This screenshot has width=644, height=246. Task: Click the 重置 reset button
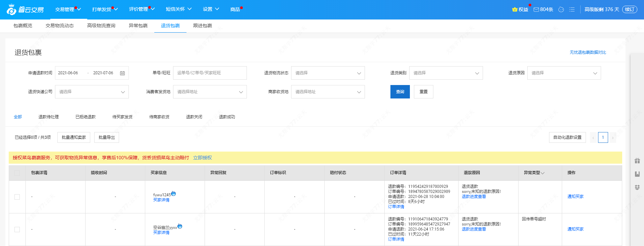[424, 92]
